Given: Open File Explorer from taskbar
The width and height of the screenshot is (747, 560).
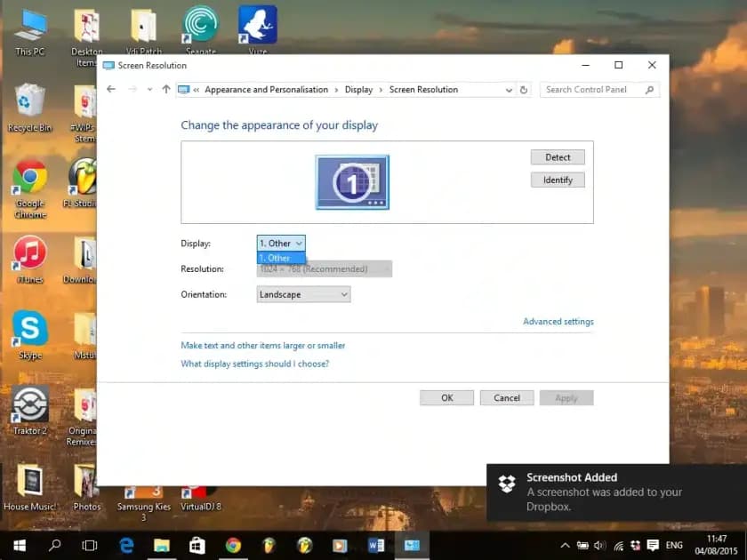Looking at the screenshot, I should 162,545.
